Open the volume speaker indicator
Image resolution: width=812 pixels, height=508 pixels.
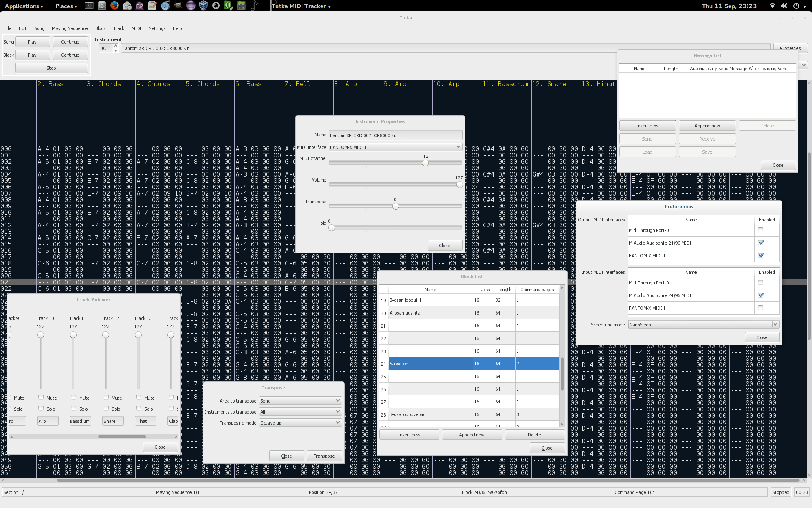(784, 6)
